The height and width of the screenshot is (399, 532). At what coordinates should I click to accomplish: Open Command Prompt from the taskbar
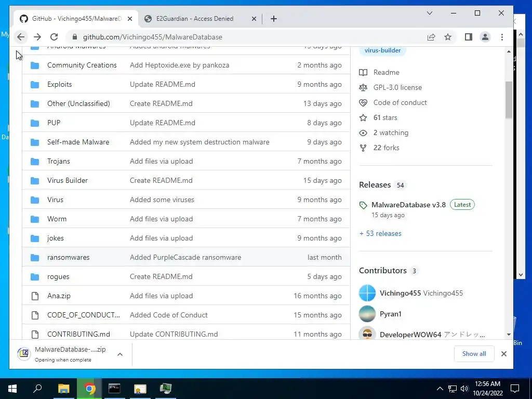[x=114, y=389]
